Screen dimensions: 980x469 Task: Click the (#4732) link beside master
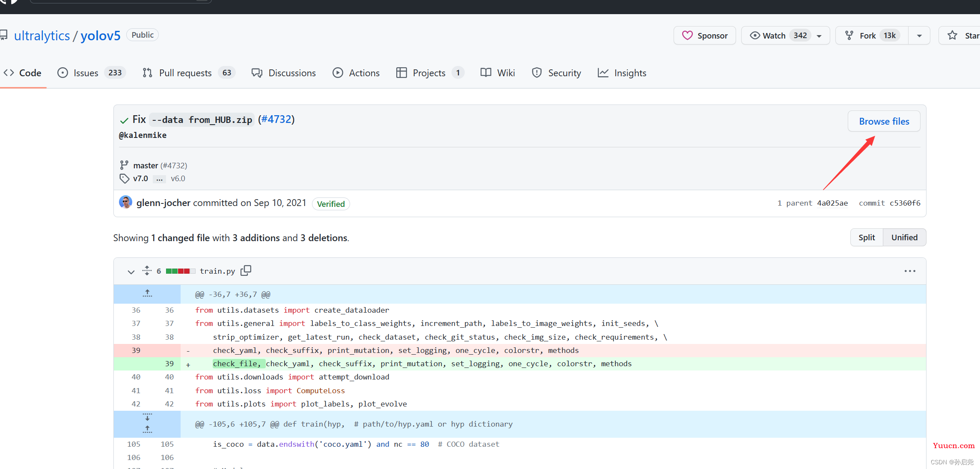(174, 165)
